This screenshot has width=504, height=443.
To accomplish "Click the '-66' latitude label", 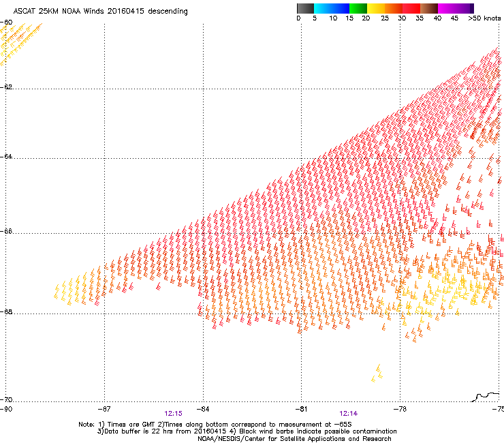I will point(6,232).
